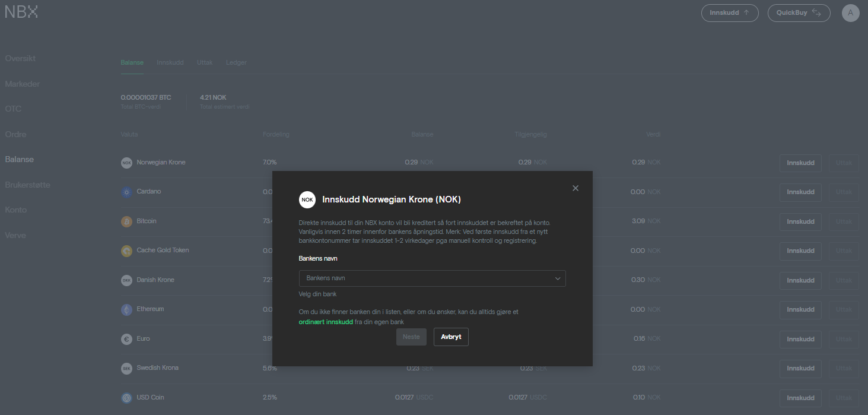Image resolution: width=868 pixels, height=415 pixels.
Task: Click the Ethereum coin icon
Action: (126, 309)
